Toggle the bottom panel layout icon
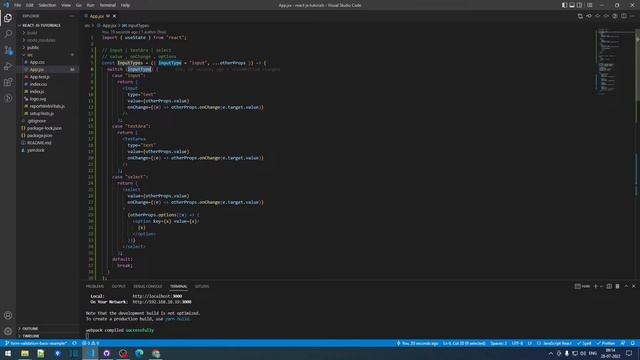The height and width of the screenshot is (360, 640). point(572,5)
